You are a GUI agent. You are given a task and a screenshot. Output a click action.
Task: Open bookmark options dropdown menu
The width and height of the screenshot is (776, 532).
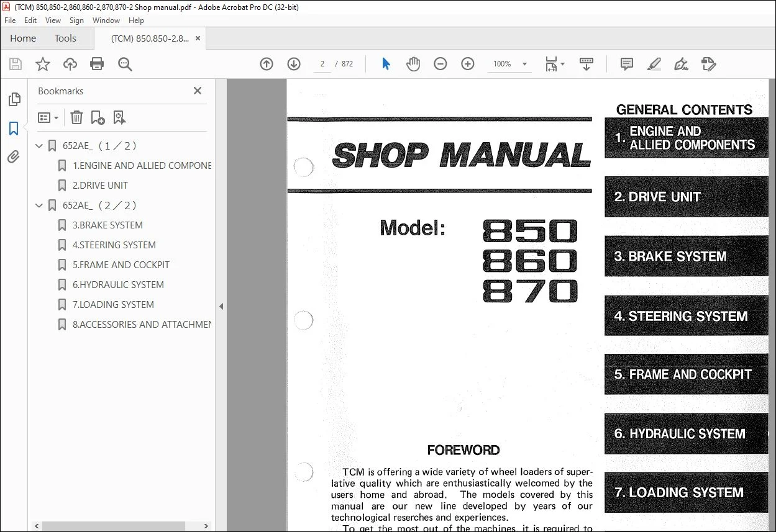[x=48, y=117]
